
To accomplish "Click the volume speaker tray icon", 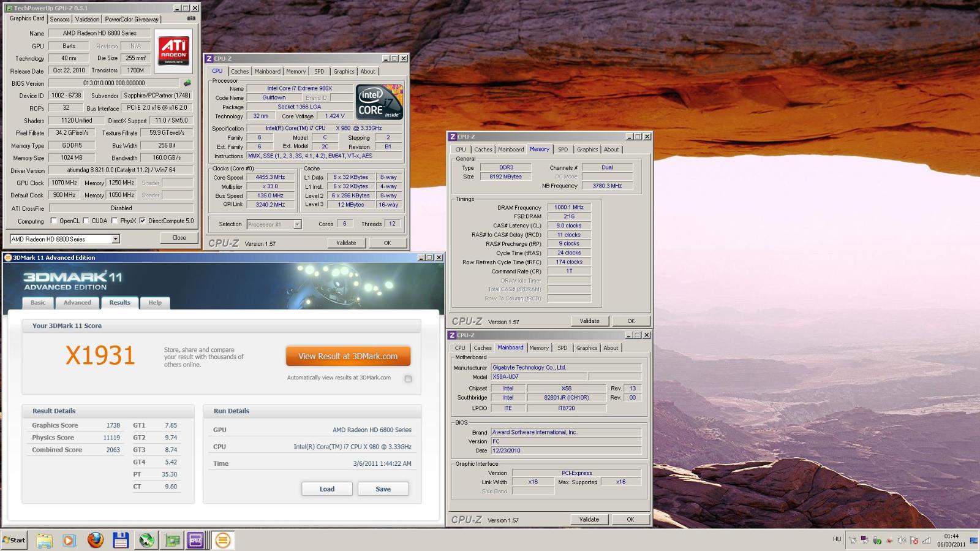I will pos(902,541).
